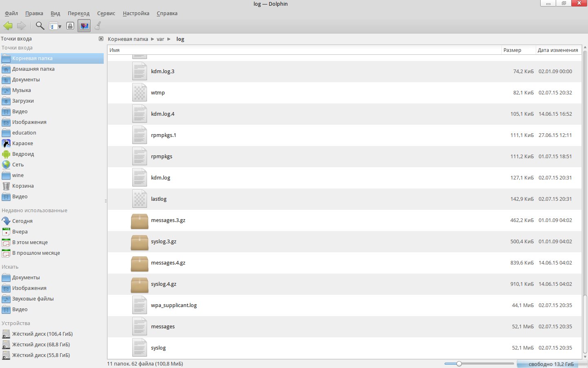
Task: Adjust the icon zoom slider handle
Action: coord(459,364)
